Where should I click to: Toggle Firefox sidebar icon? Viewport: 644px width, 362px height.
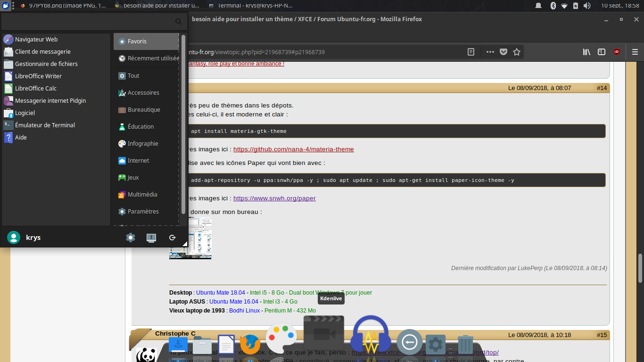click(x=601, y=52)
